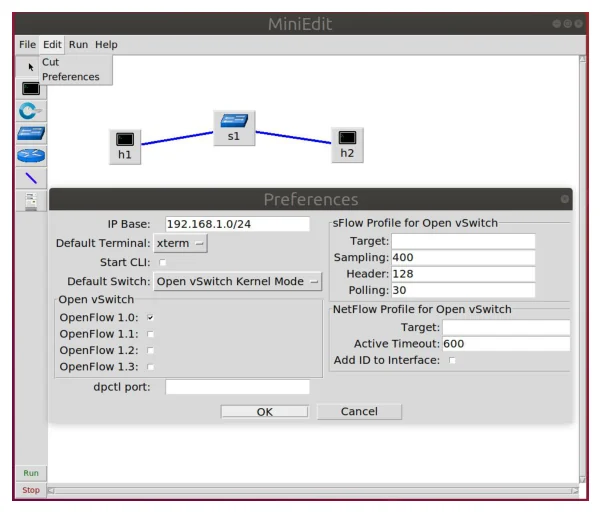Click the link between s1 and h2
The width and height of the screenshot is (601, 513).
(x=293, y=137)
